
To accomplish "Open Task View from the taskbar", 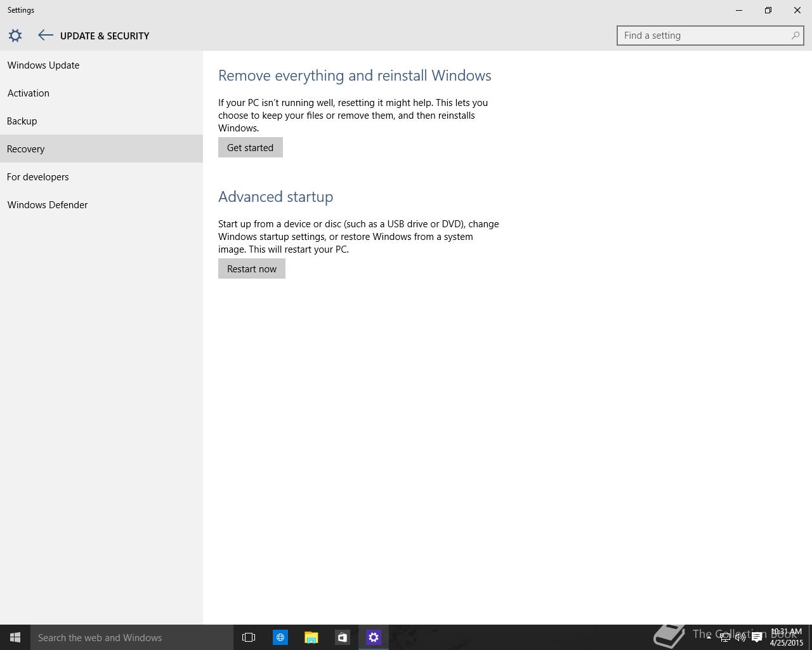I will tap(249, 637).
